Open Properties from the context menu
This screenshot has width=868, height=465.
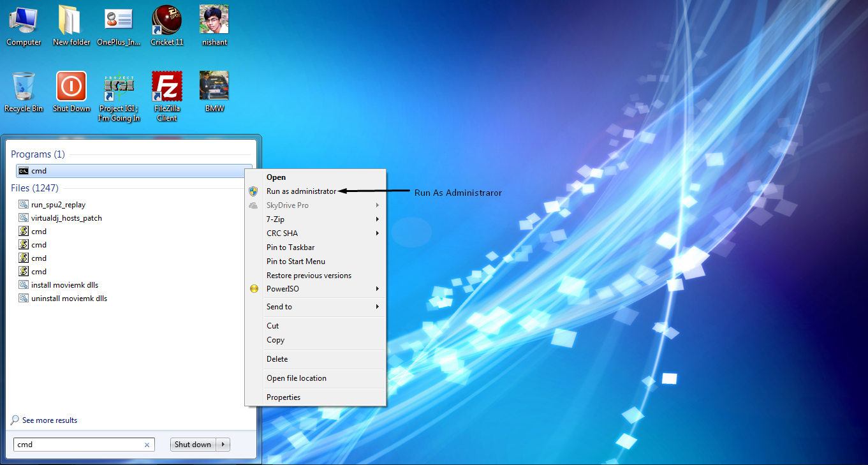316,397
